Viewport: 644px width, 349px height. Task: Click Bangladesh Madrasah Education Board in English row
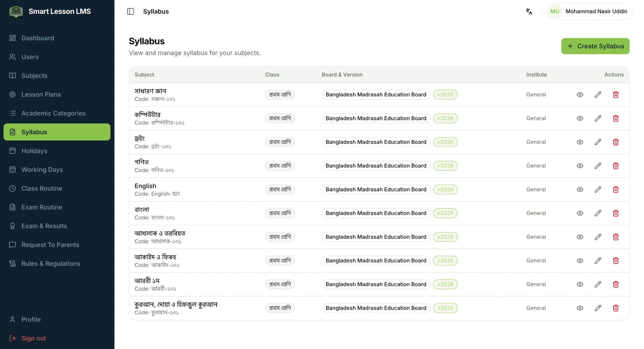[x=376, y=189]
